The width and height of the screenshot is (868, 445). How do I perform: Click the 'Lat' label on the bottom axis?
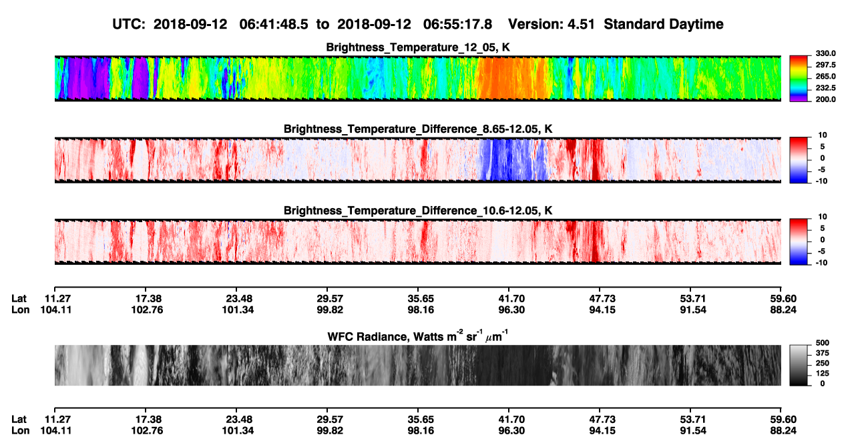pos(19,420)
